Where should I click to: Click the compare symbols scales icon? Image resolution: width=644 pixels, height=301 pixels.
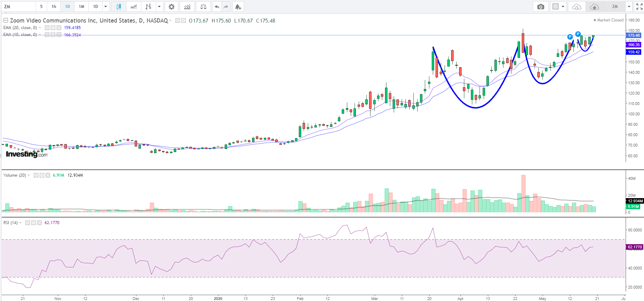(204, 7)
